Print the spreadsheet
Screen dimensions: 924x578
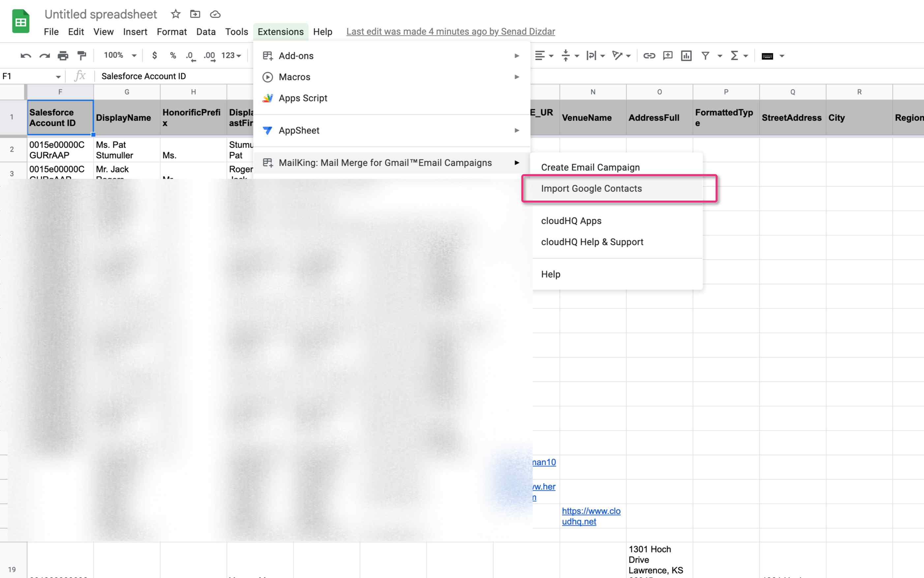pos(63,56)
